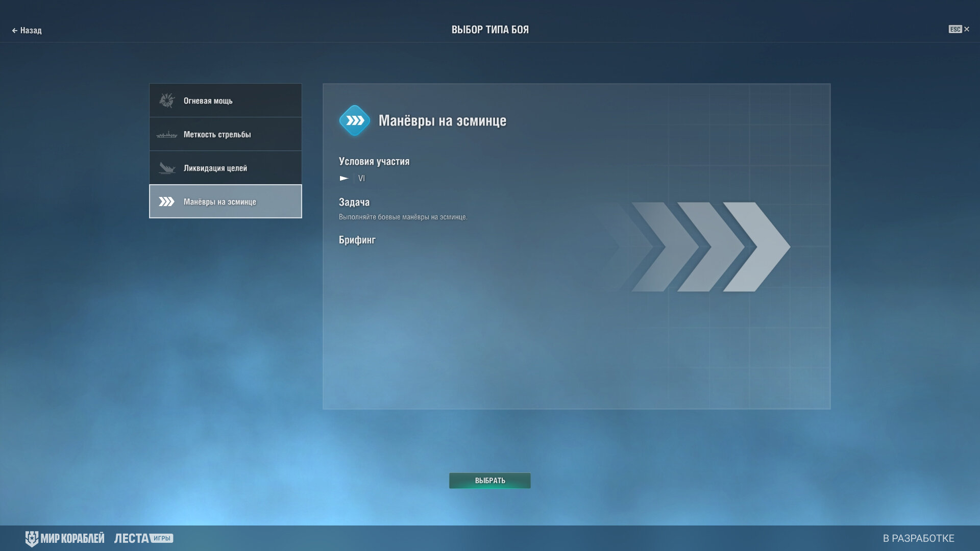Screen dimensions: 980x551
Task: Click the destroyer class icon under Условия участия
Action: [344, 178]
